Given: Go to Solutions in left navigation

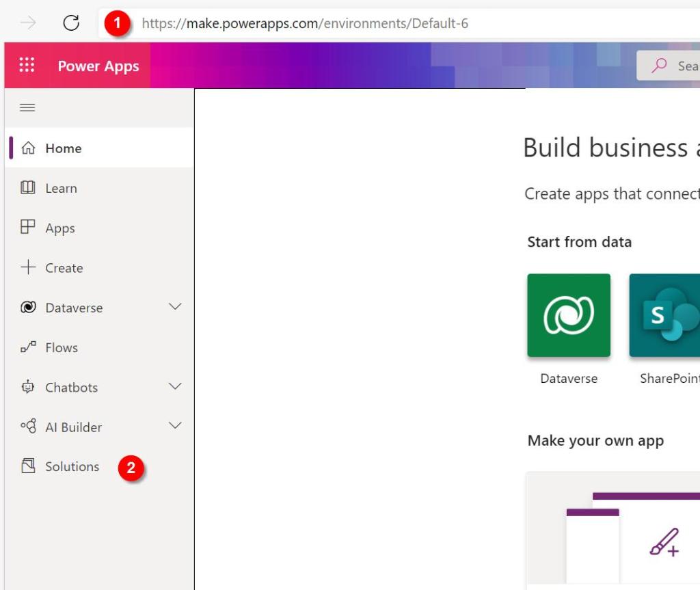Looking at the screenshot, I should pyautogui.click(x=72, y=467).
